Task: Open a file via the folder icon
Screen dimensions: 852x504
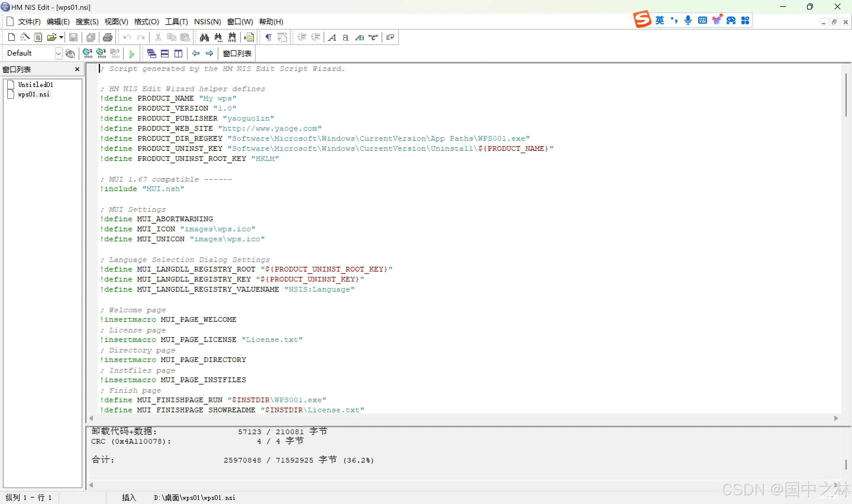Action: click(51, 37)
